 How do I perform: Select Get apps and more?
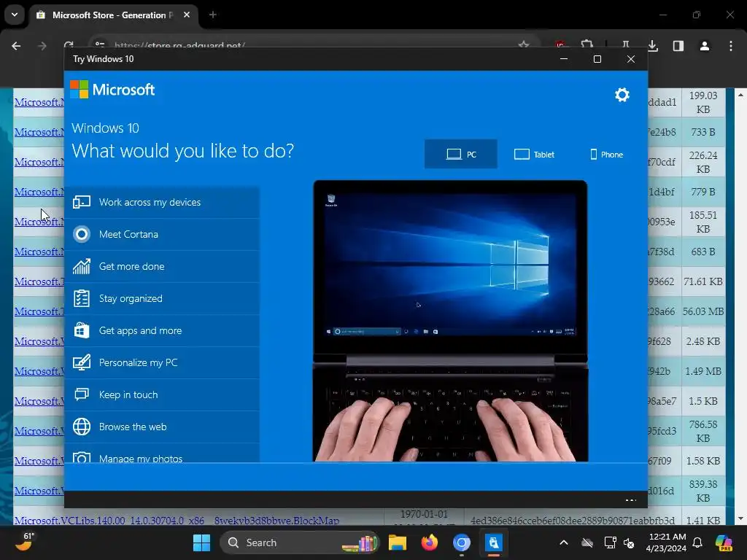[162, 330]
